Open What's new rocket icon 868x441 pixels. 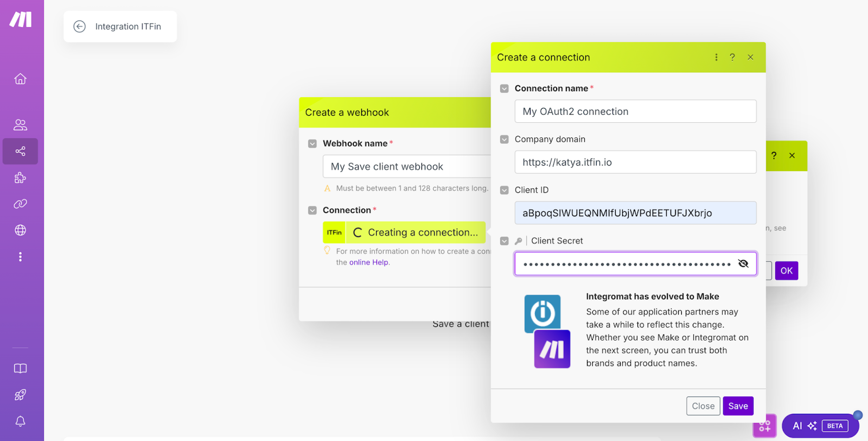click(x=20, y=395)
